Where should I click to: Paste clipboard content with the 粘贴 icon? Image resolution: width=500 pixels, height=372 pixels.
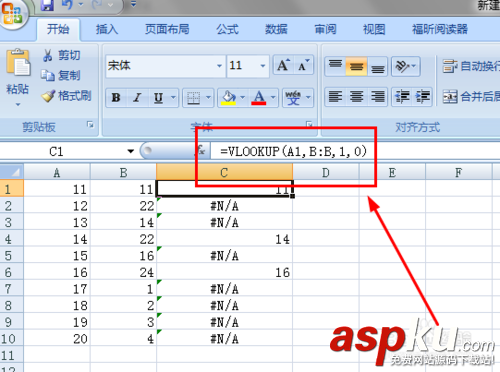(x=18, y=63)
